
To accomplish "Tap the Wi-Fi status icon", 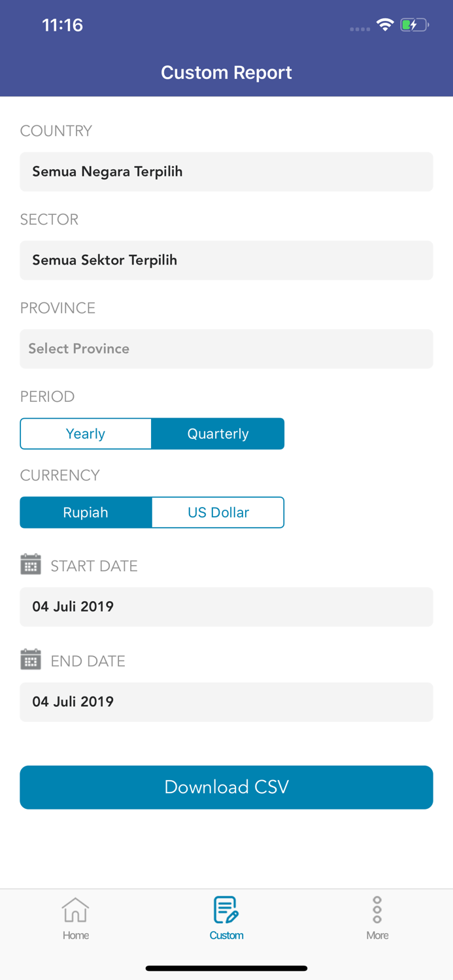I will [x=385, y=25].
